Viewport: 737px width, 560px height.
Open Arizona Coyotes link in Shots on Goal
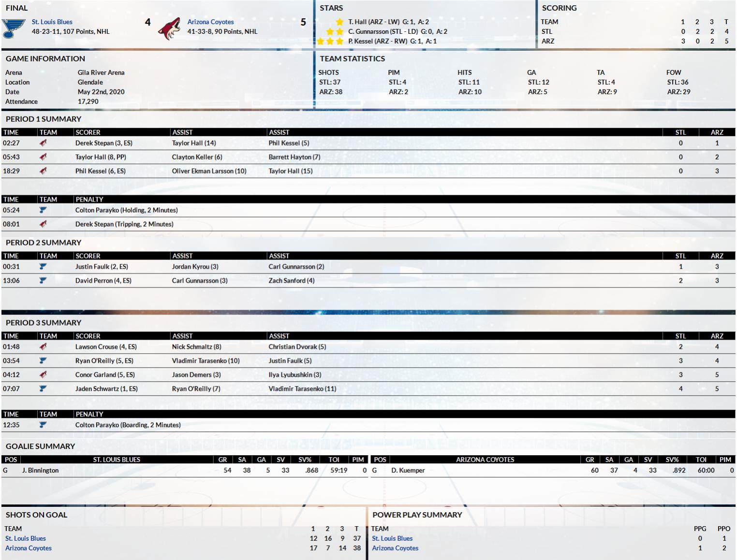pos(29,548)
